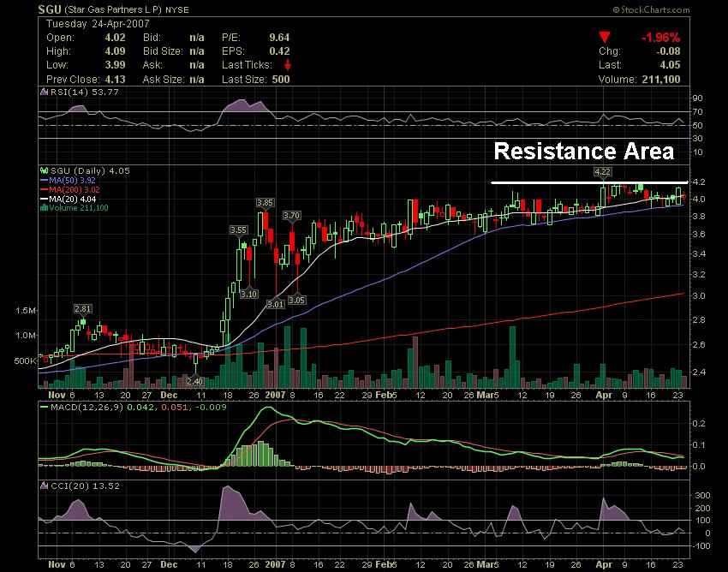
Task: Click the Low value 3.99
Action: tap(115, 65)
